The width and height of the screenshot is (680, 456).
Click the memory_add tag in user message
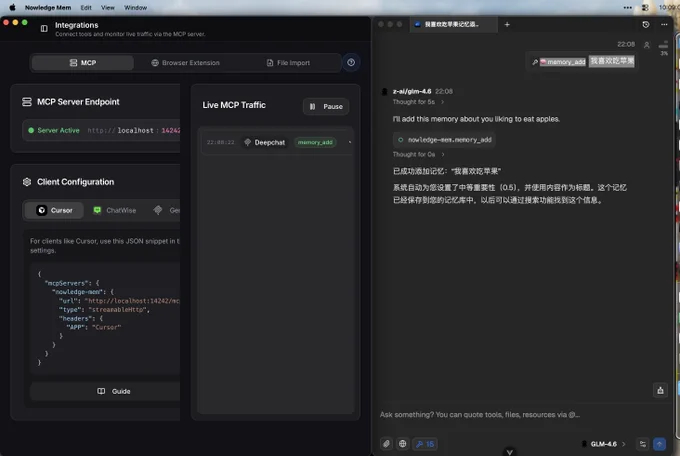pyautogui.click(x=562, y=62)
